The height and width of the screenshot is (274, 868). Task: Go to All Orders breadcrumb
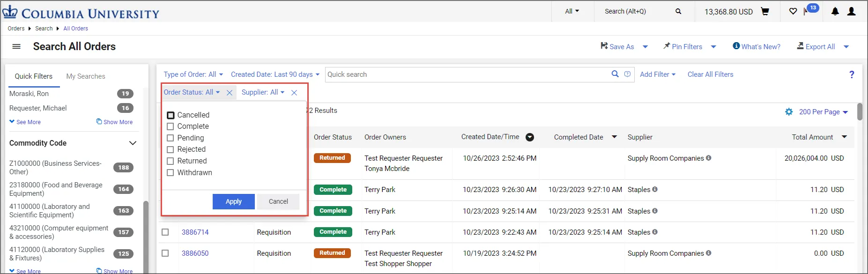click(x=76, y=29)
